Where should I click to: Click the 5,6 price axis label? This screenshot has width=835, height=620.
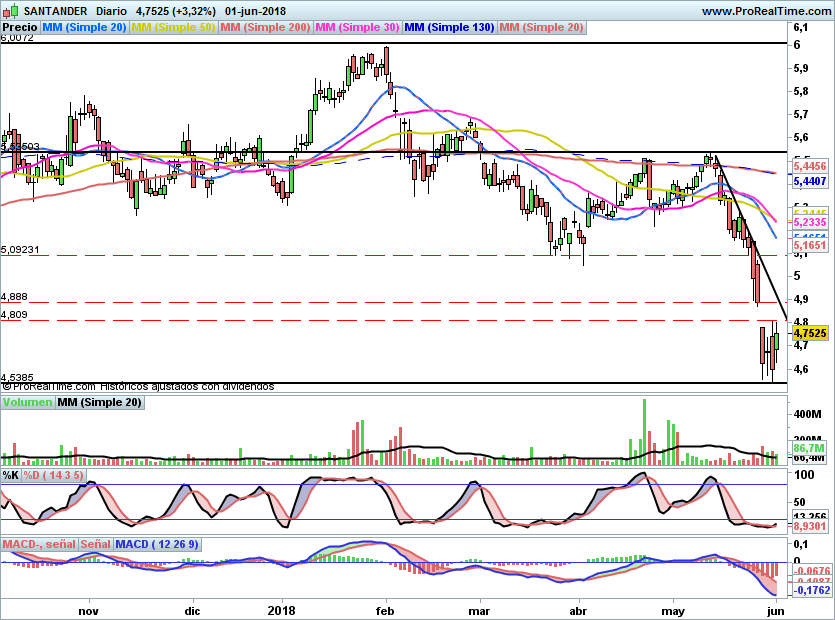click(x=801, y=137)
